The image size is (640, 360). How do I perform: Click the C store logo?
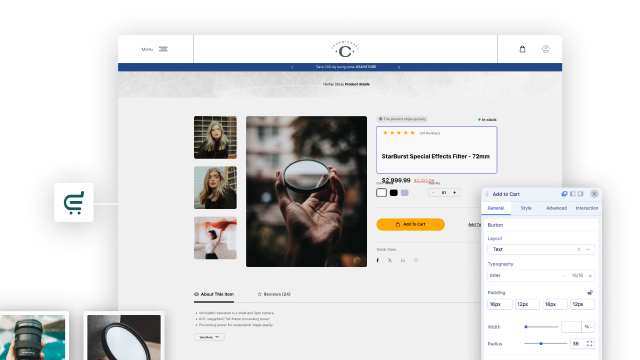coord(345,49)
